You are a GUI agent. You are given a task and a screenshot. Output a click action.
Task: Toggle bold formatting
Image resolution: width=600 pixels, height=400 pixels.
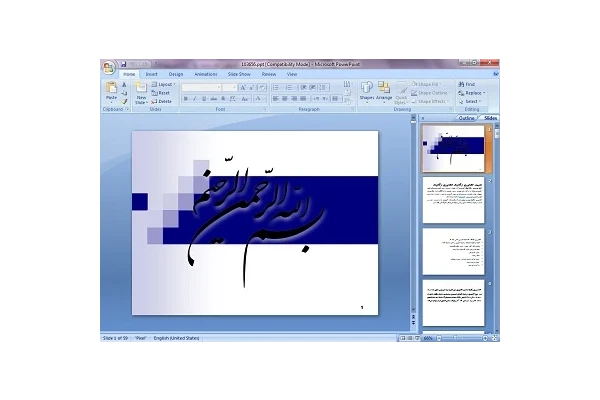click(x=186, y=99)
